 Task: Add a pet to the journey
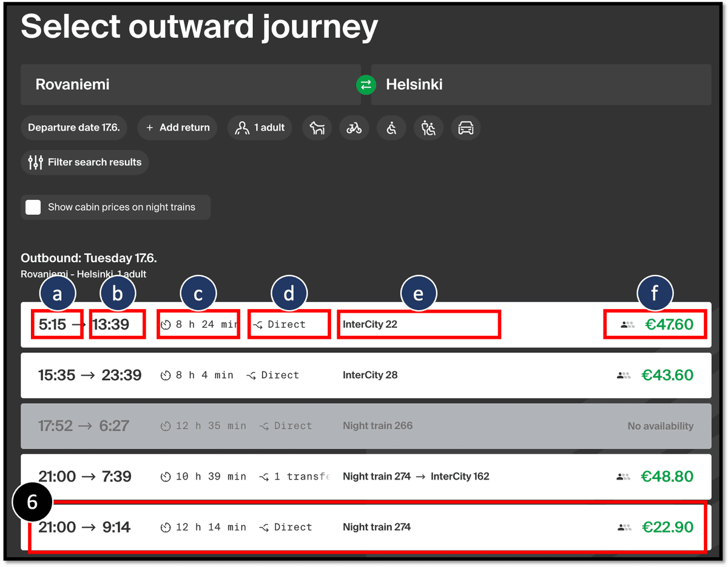point(317,128)
